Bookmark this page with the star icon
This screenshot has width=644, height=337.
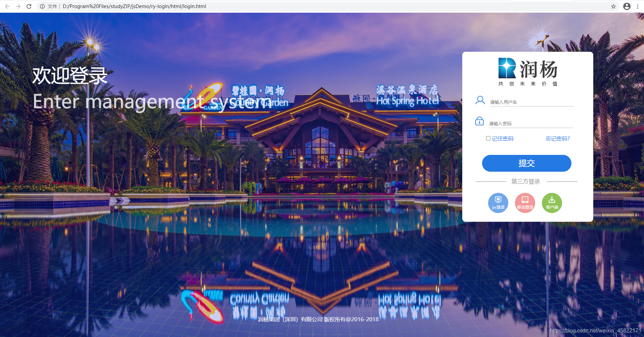[613, 6]
